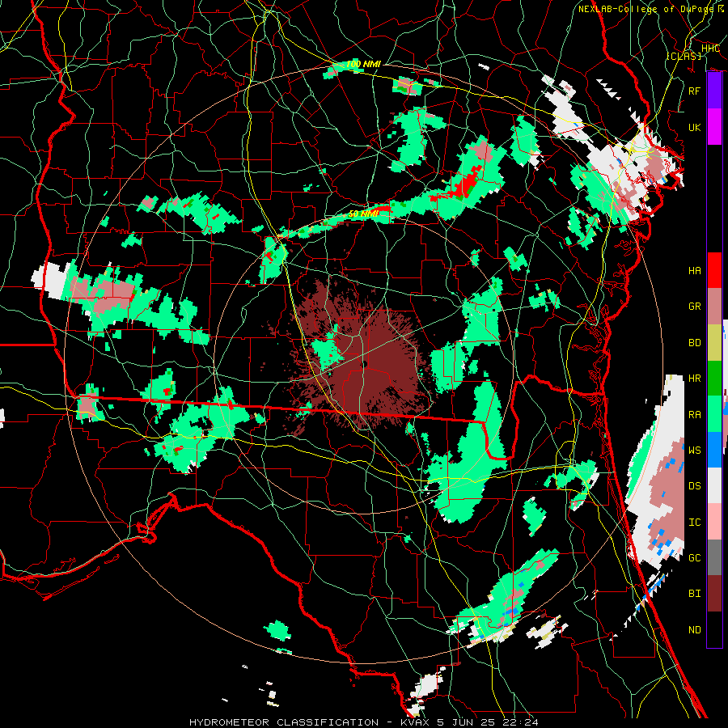This screenshot has width=728, height=728.
Task: Click the BD legend label
Action: [x=694, y=343]
